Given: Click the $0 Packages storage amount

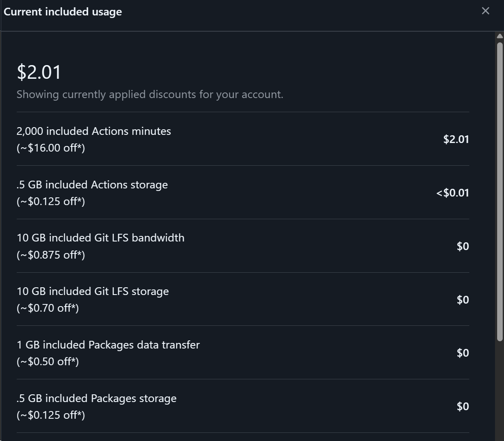Looking at the screenshot, I should click(x=463, y=406).
